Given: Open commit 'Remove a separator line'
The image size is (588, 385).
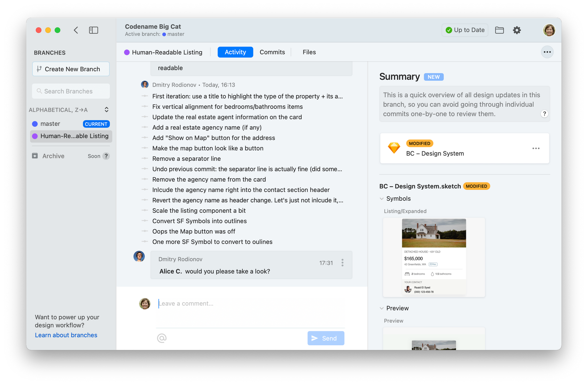Looking at the screenshot, I should 186,159.
